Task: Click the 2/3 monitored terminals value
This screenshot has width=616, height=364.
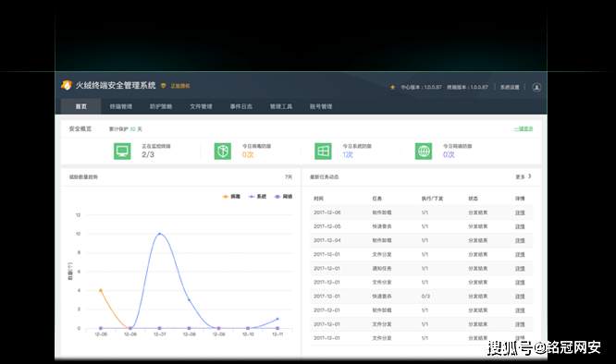Action: tap(148, 154)
